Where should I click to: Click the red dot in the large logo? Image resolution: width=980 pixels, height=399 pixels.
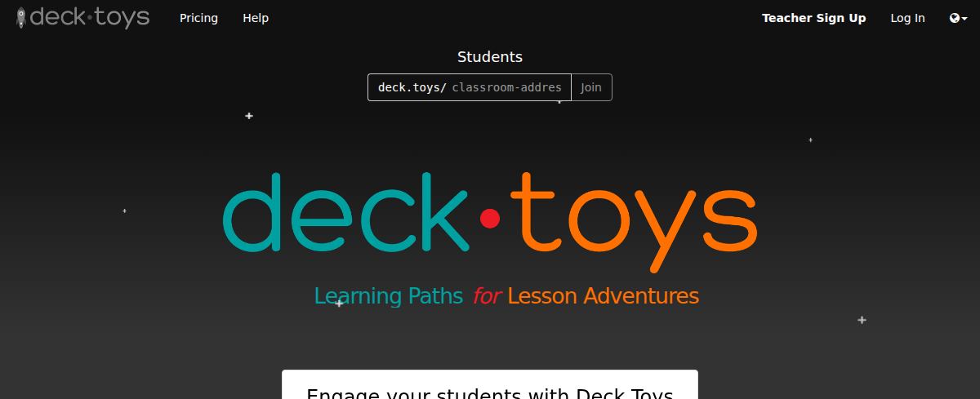490,218
